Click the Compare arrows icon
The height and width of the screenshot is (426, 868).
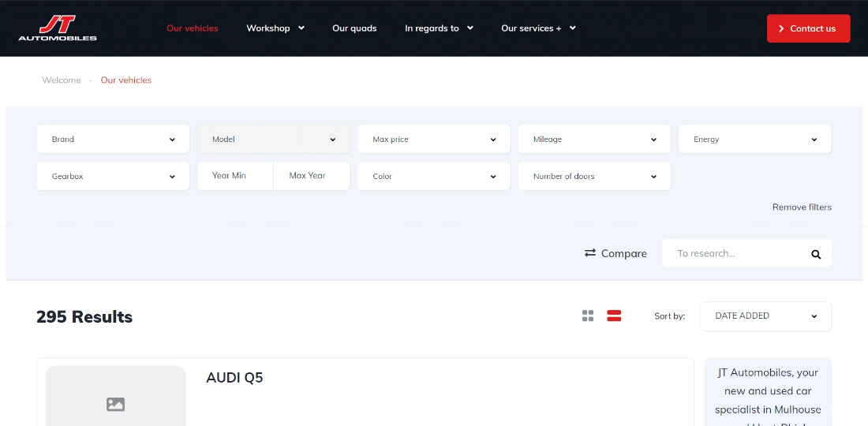(589, 253)
